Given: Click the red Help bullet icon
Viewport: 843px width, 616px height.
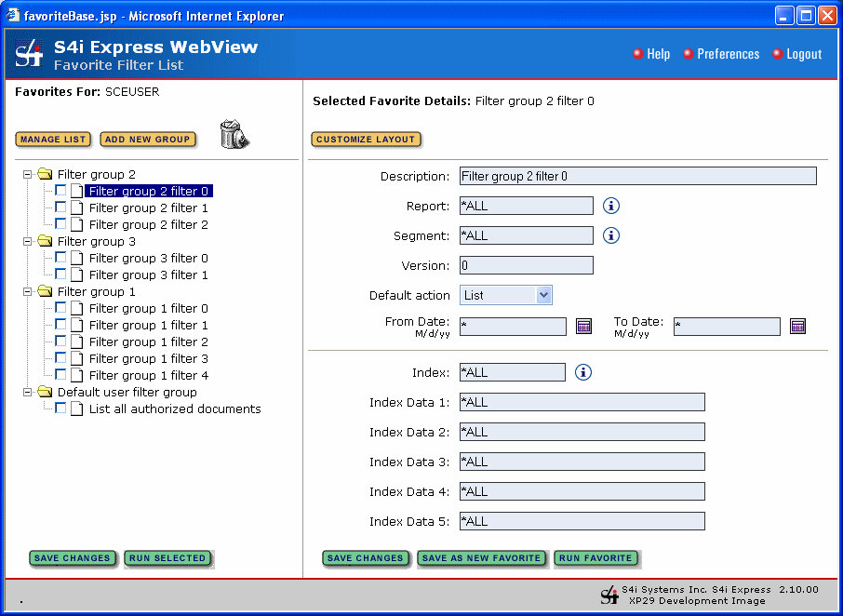Looking at the screenshot, I should (x=638, y=54).
